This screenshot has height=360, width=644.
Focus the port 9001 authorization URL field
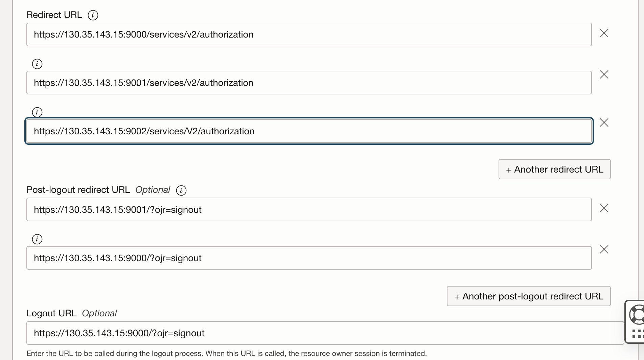click(x=309, y=83)
